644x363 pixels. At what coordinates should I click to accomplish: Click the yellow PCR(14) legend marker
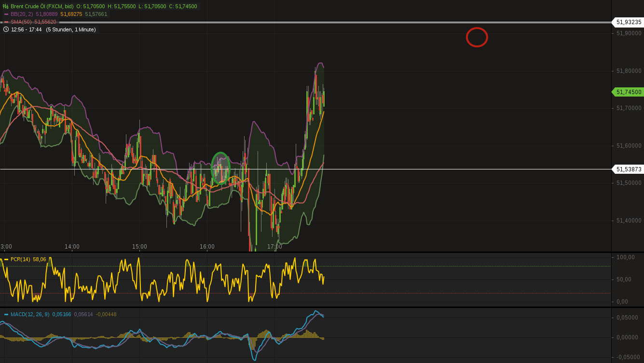[x=7, y=259]
